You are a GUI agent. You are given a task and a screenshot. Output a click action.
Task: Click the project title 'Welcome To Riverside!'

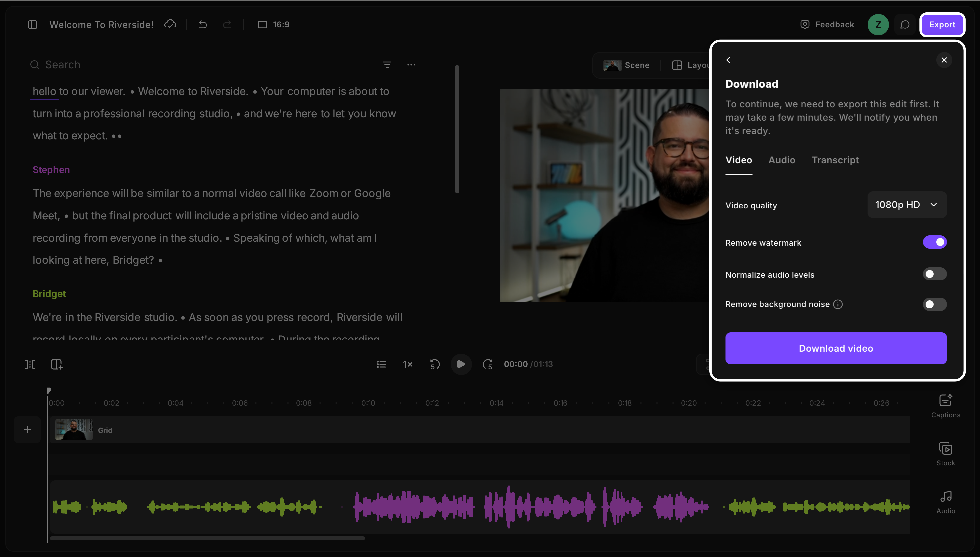pyautogui.click(x=101, y=24)
